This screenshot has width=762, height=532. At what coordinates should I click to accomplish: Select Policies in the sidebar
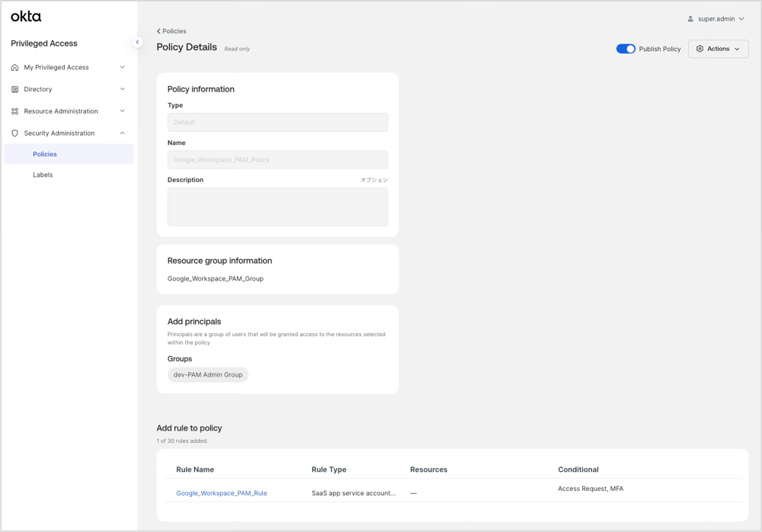pos(45,154)
